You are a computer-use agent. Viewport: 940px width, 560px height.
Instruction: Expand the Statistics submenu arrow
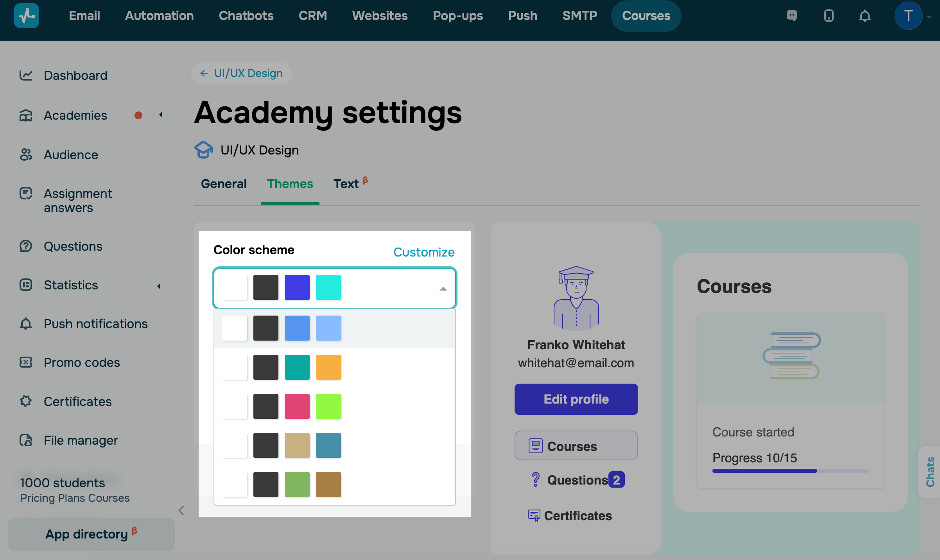click(159, 286)
